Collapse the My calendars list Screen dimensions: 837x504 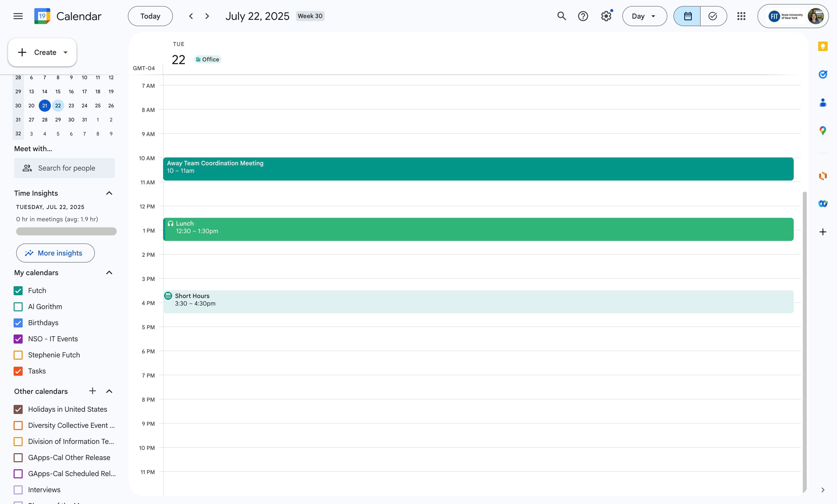point(109,273)
